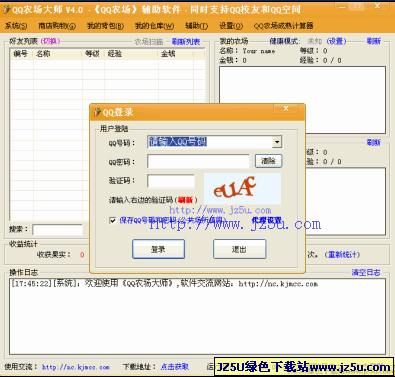Open the 系统(S) menu
Viewport: 395px width, 377px height.
pos(16,26)
